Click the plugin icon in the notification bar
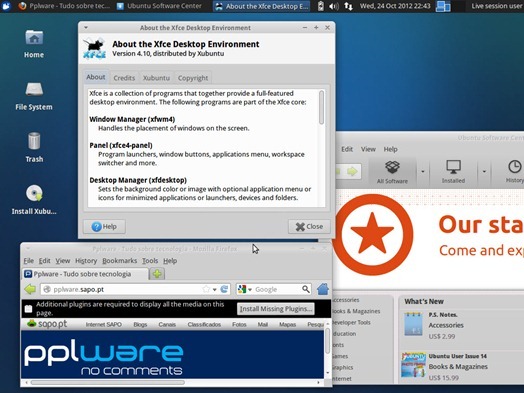 tap(28, 309)
